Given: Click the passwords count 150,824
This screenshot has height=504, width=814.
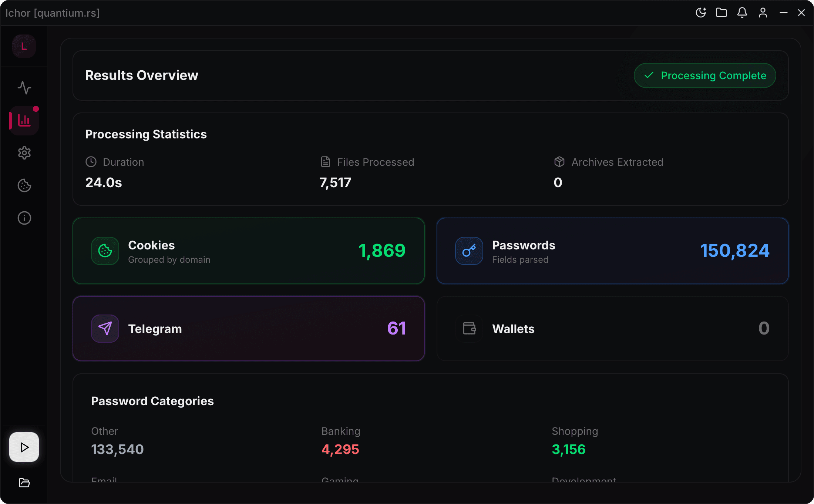Looking at the screenshot, I should [x=735, y=251].
